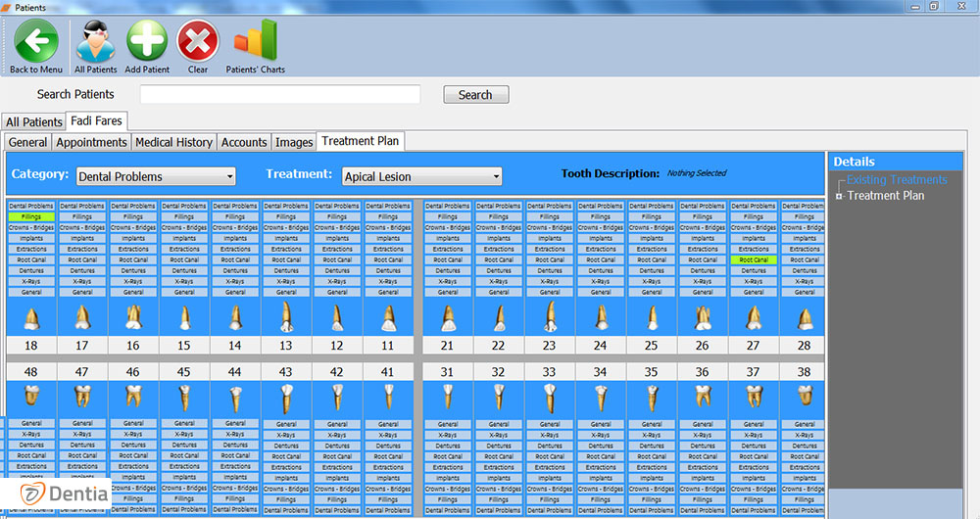Switch to the Appointments tab
The height and width of the screenshot is (519, 980).
click(x=91, y=142)
